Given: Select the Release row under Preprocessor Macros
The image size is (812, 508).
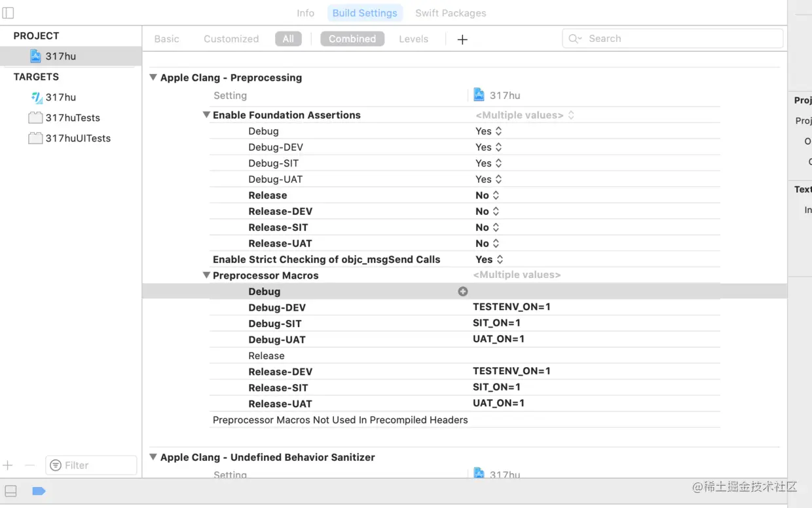Looking at the screenshot, I should coord(465,356).
